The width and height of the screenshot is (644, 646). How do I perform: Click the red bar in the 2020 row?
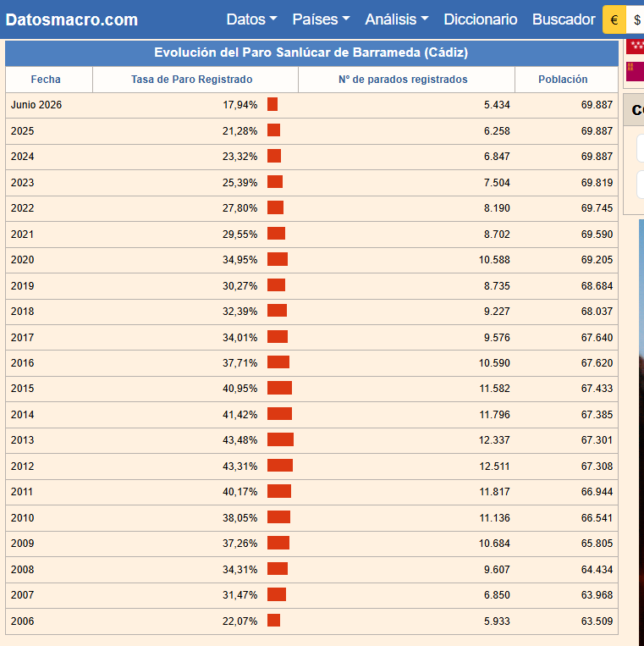coord(278,259)
